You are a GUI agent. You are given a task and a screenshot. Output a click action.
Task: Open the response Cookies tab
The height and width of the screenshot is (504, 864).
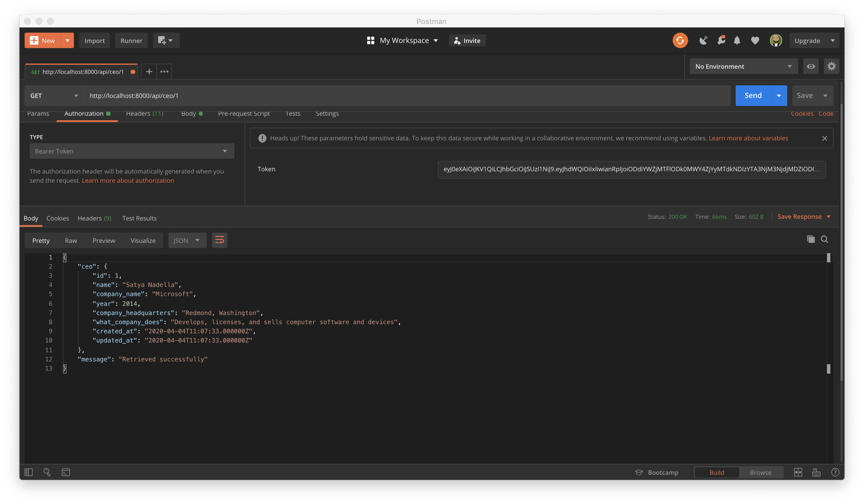pos(58,218)
